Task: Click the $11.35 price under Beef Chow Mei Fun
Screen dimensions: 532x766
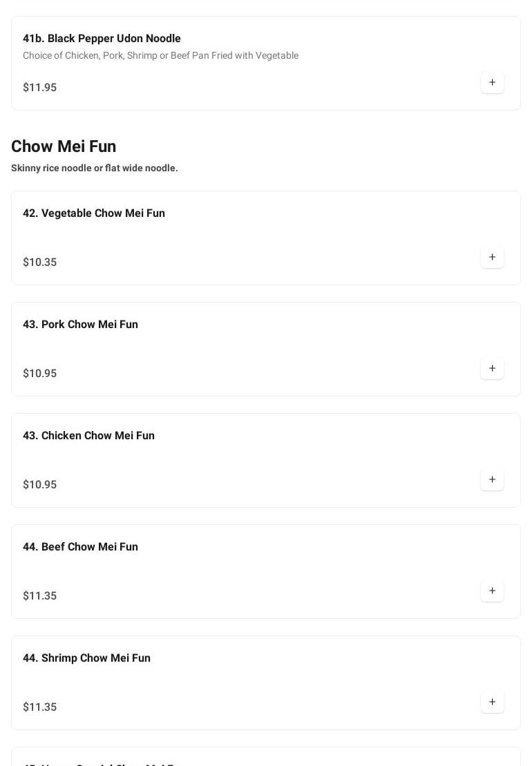Action: [x=40, y=596]
